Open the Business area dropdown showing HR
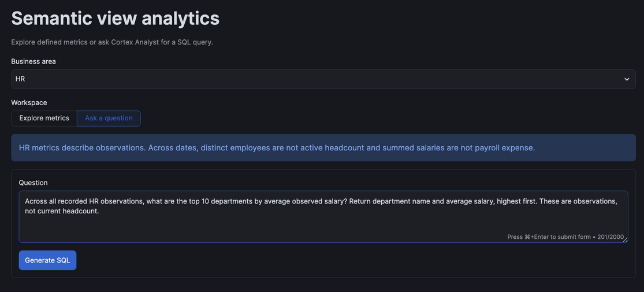This screenshot has height=292, width=644. 323,79
